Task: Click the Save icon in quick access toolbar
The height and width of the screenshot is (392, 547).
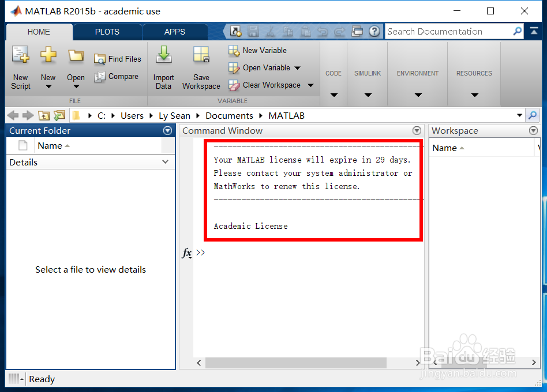Action: pos(253,31)
